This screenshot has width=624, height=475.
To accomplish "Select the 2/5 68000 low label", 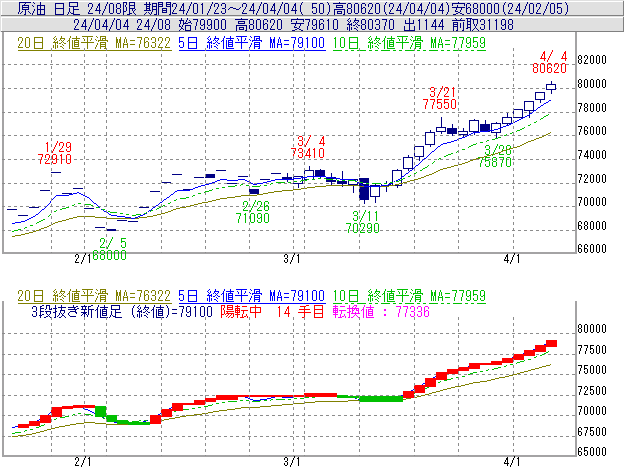I will pos(109,249).
